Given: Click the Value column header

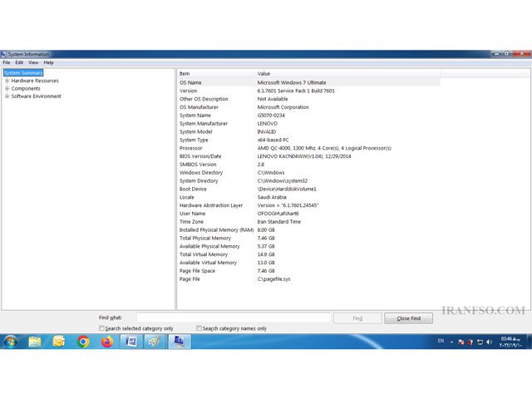Looking at the screenshot, I should [x=347, y=74].
